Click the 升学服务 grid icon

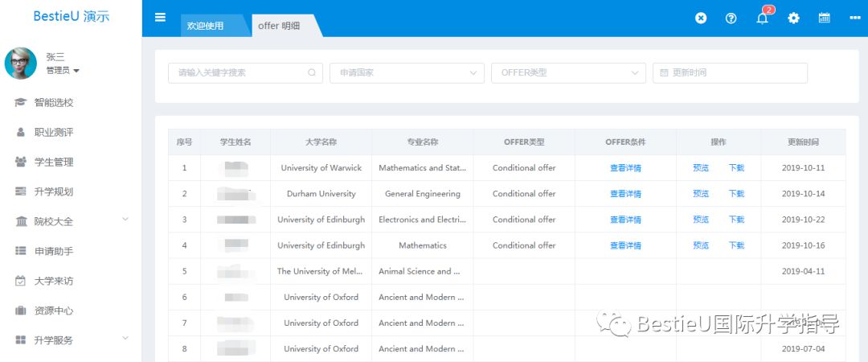(x=21, y=340)
